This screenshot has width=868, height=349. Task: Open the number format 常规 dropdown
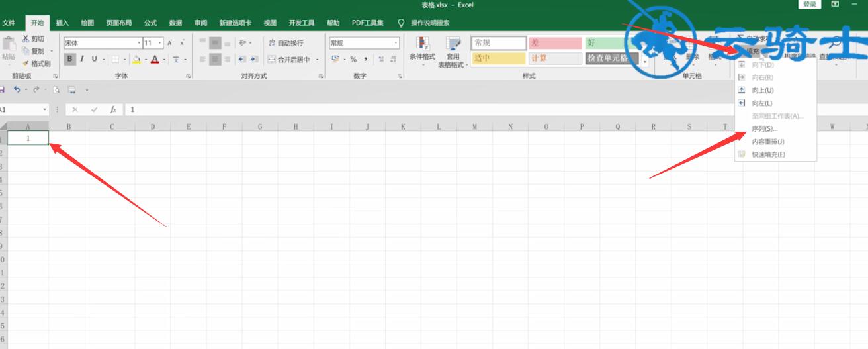(396, 43)
